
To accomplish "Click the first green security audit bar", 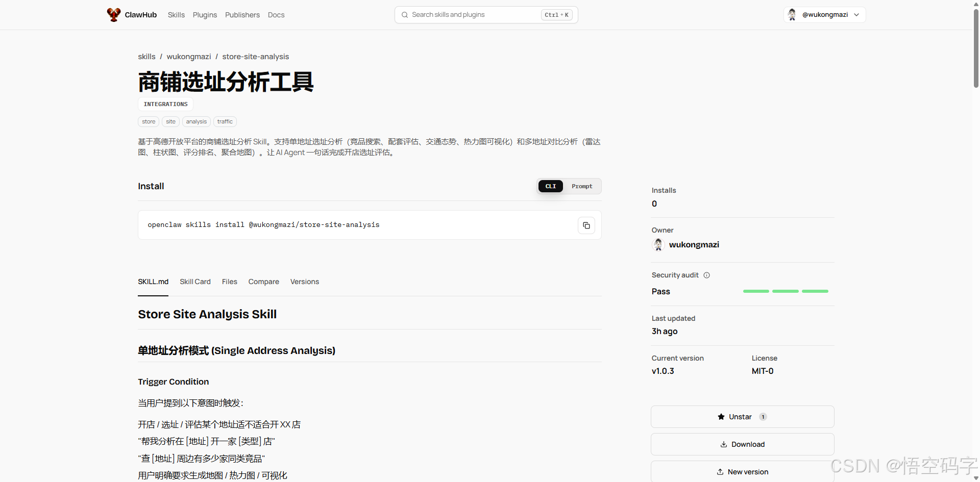I will point(756,291).
